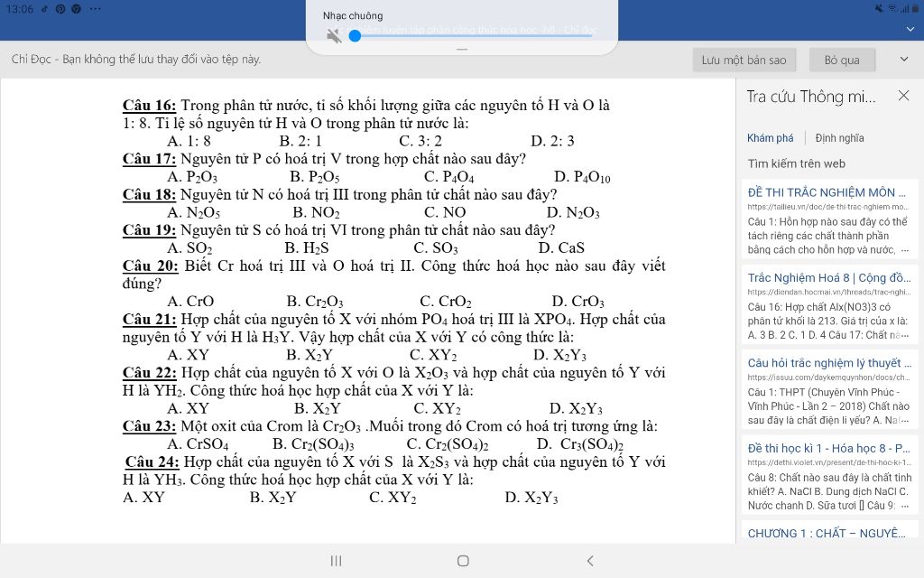The width and height of the screenshot is (924, 578).
Task: Tap the status bar more notifications dots
Action: [x=96, y=9]
